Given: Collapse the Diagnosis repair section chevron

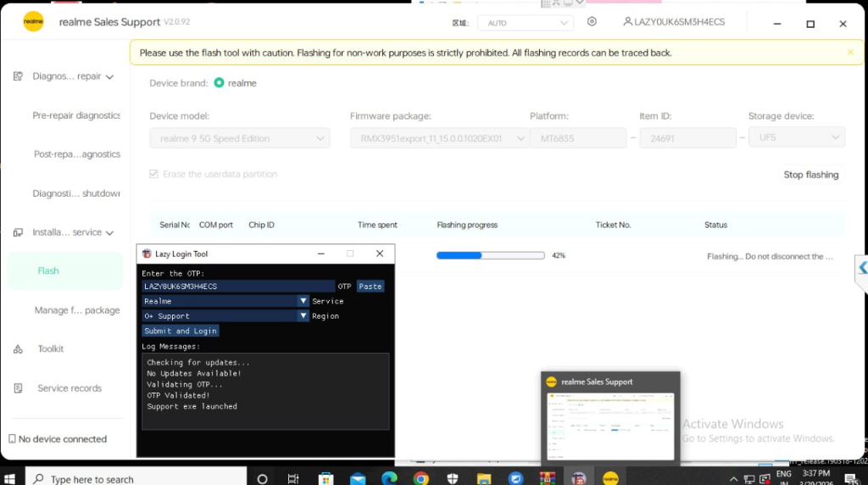Looking at the screenshot, I should [109, 77].
